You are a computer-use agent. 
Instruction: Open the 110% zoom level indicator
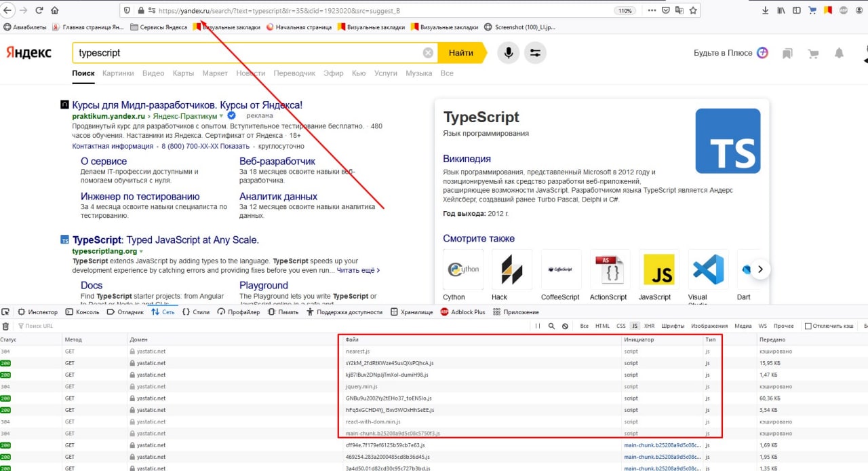click(x=624, y=10)
